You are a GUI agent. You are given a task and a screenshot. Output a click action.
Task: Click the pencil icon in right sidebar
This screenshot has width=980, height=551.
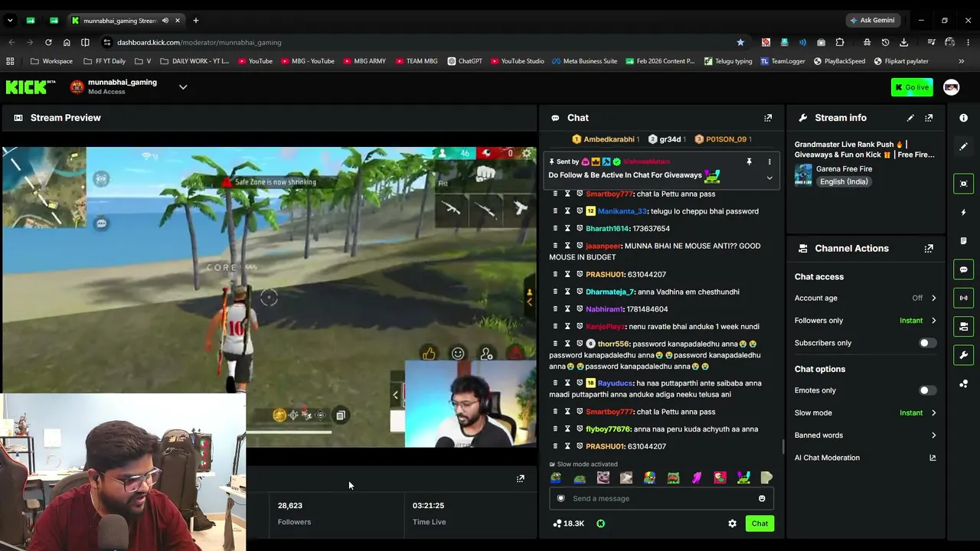[x=963, y=146]
